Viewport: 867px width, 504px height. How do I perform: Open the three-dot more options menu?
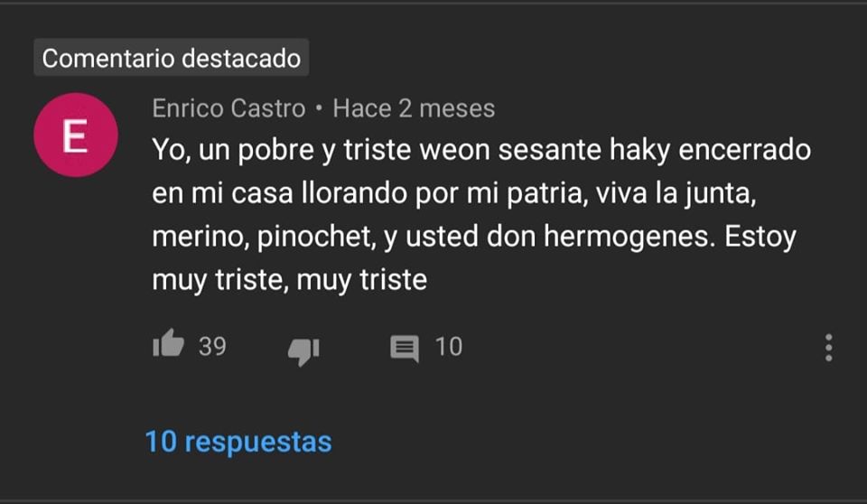[828, 348]
